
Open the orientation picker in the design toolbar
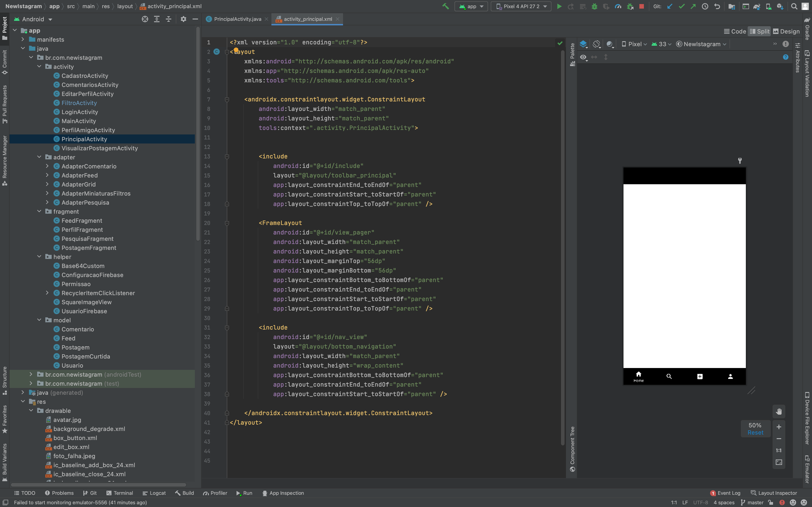click(x=597, y=44)
